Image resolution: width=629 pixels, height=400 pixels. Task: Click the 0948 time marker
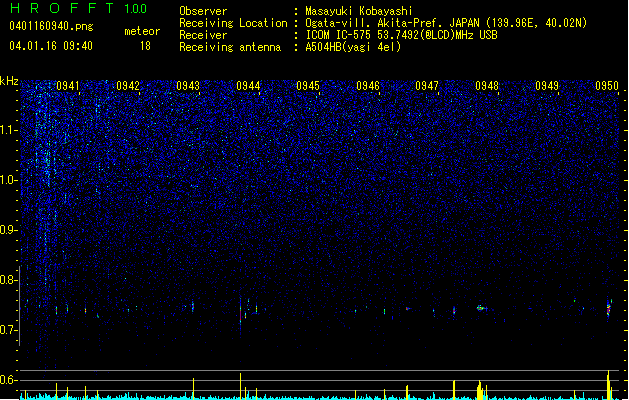[487, 86]
